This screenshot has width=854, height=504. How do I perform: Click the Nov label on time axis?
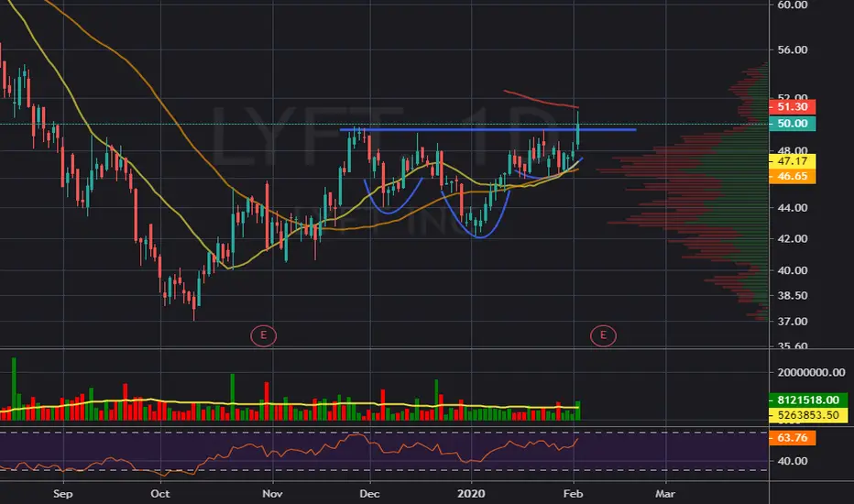pos(272,494)
